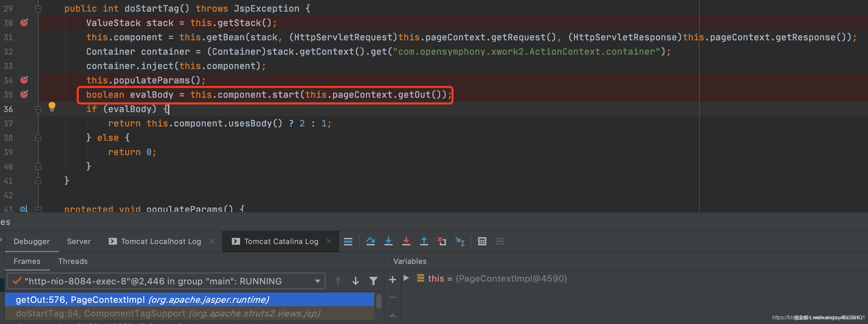868x324 pixels.
Task: Click the Drop Frame icon
Action: (x=442, y=241)
